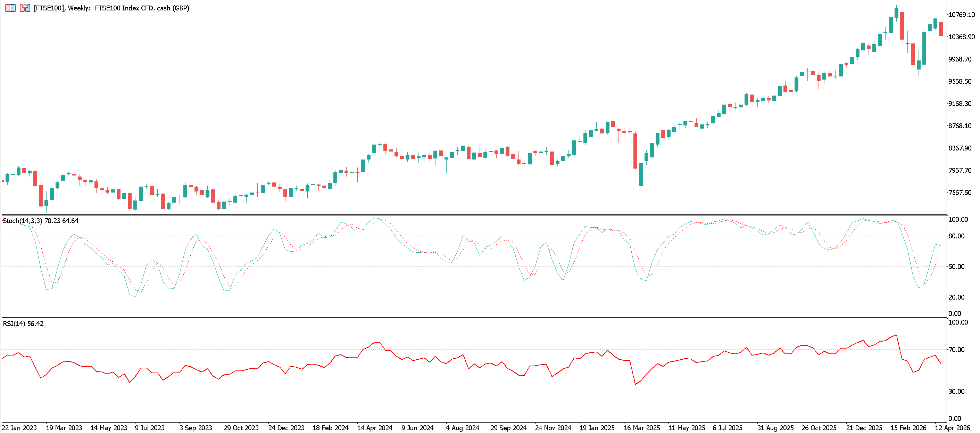This screenshot has width=980, height=433.
Task: Click the '3 Sep 2023' date label
Action: point(196,428)
